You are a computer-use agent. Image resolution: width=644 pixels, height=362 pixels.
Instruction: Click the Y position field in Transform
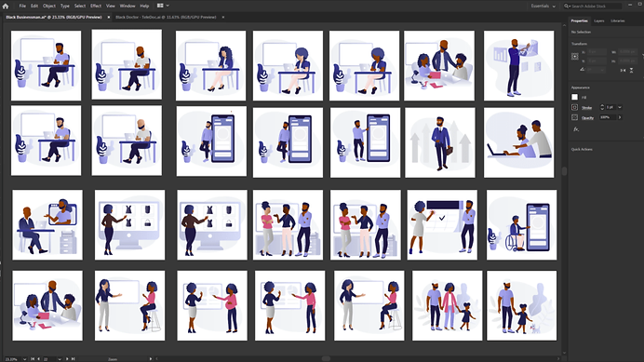[x=597, y=60]
